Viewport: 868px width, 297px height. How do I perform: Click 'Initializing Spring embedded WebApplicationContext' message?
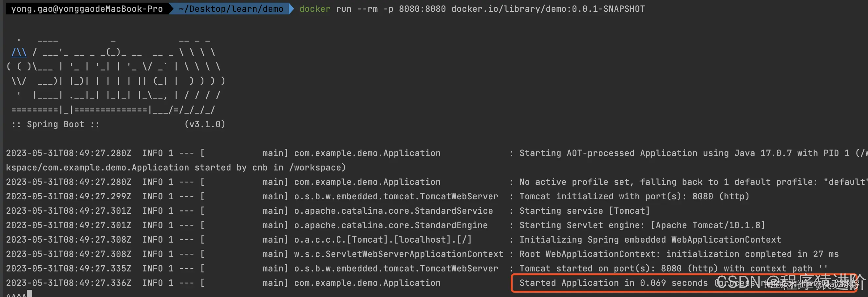point(650,240)
